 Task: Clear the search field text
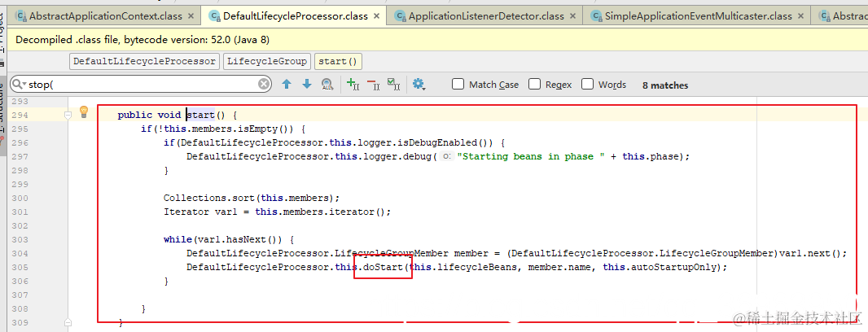264,84
